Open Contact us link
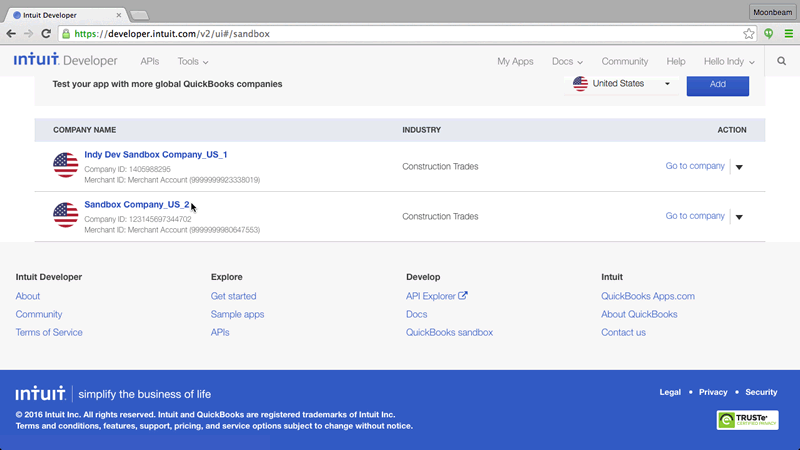Viewport: 800px width, 450px height. [623, 332]
